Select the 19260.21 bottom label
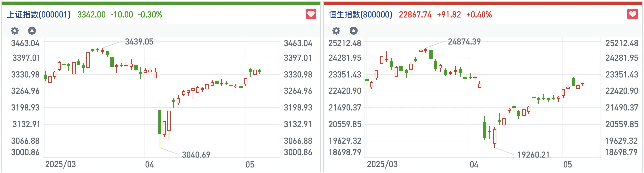 coord(533,155)
